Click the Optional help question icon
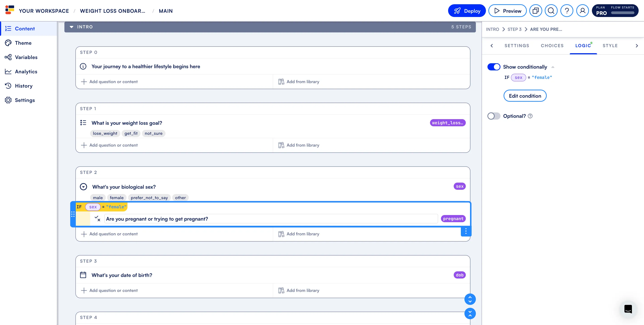Screen dimensions: 644x325 click(530, 116)
